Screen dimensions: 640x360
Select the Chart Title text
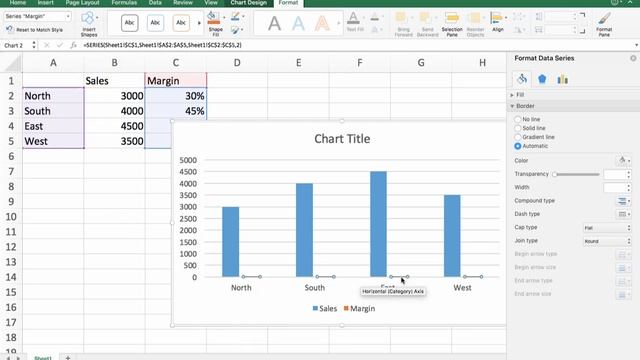point(342,139)
